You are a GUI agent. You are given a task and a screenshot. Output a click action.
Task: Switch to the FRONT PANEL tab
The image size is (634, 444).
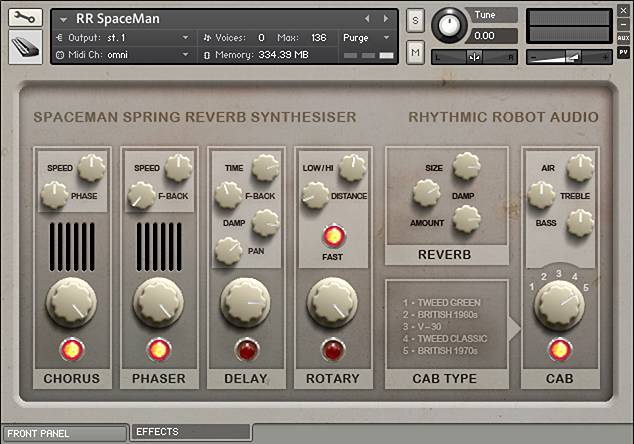[64, 433]
